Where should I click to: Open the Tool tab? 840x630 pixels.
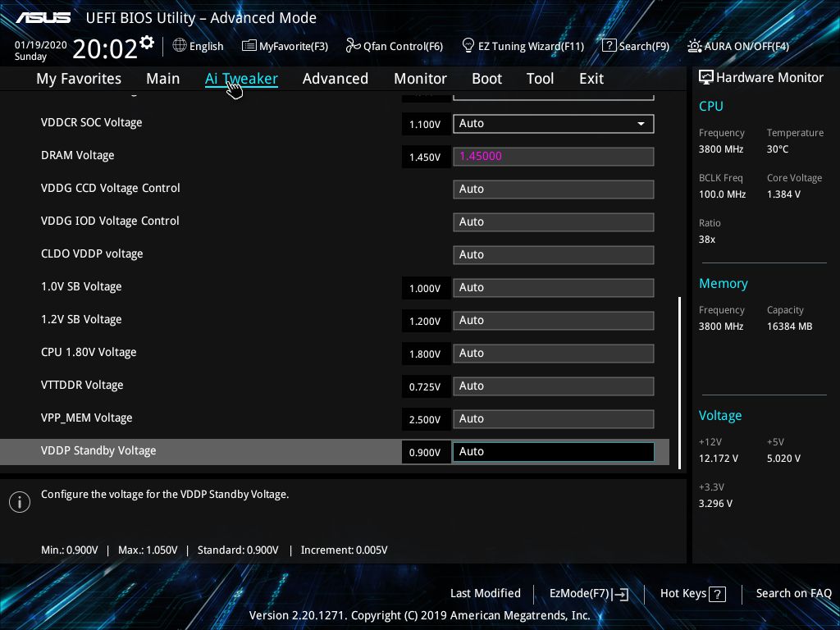pyautogui.click(x=540, y=79)
